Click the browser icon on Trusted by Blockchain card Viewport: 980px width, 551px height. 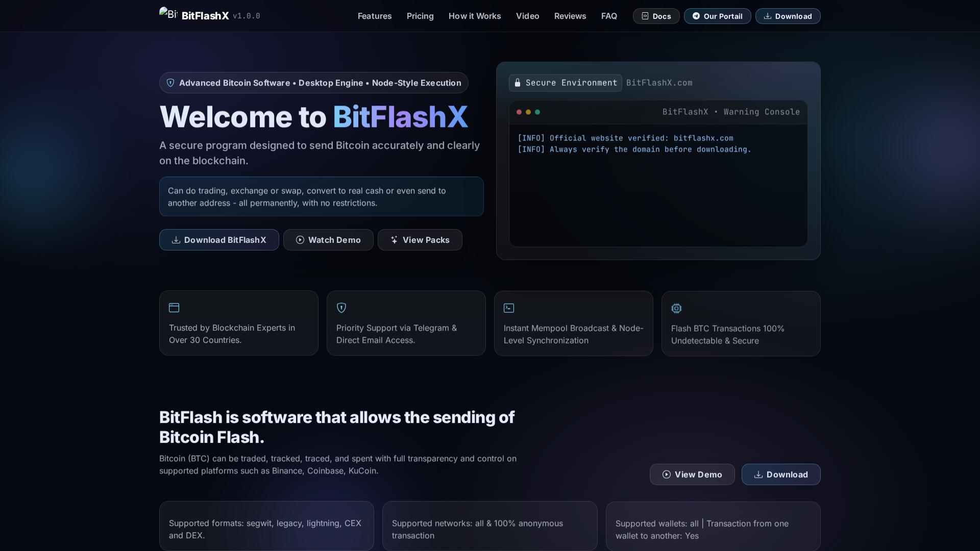174,308
